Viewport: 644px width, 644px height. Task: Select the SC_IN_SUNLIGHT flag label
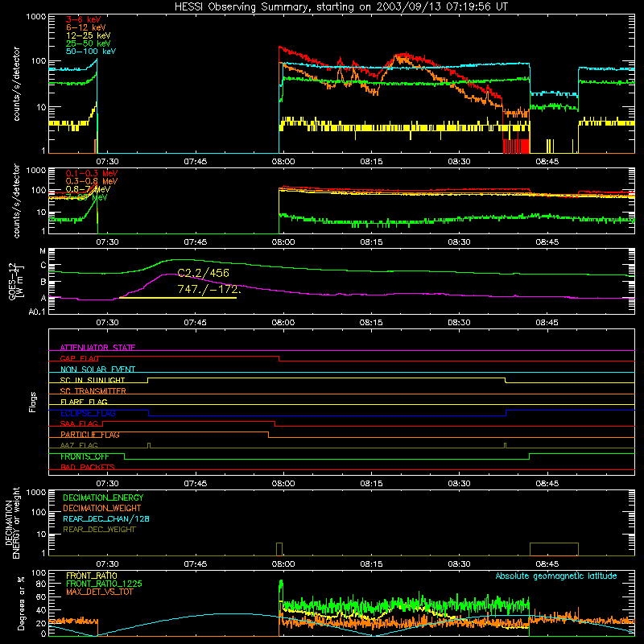[93, 380]
